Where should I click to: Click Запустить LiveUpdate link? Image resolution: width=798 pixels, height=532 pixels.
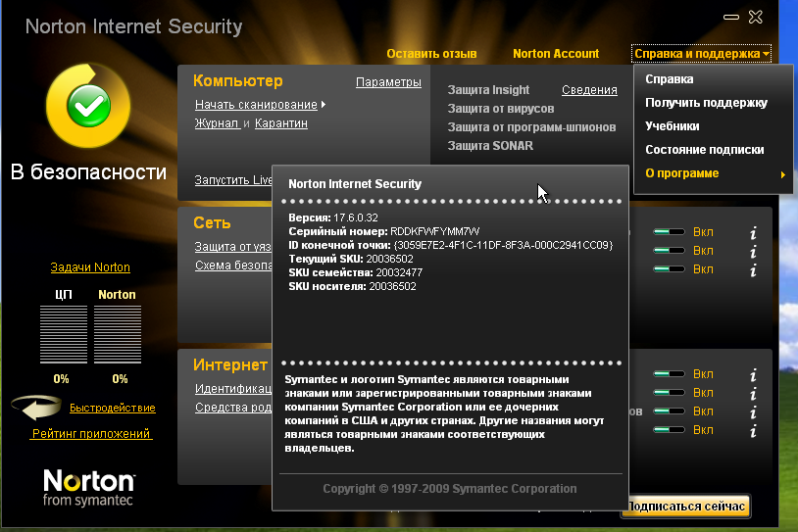click(233, 179)
